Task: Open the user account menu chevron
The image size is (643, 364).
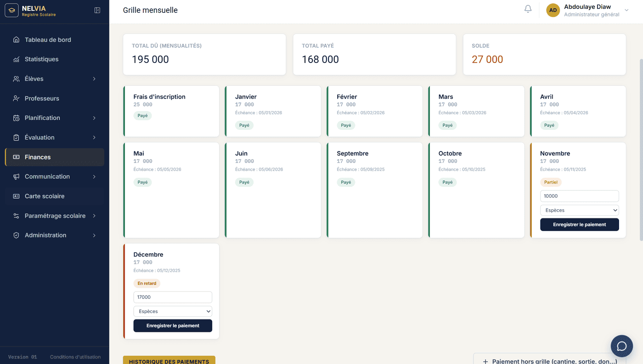Action: [626, 10]
